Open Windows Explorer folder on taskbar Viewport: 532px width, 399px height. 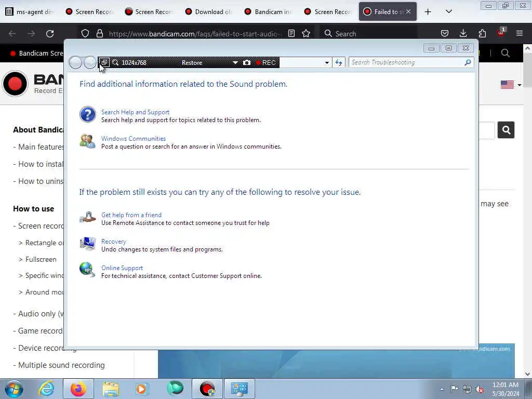pyautogui.click(x=111, y=389)
